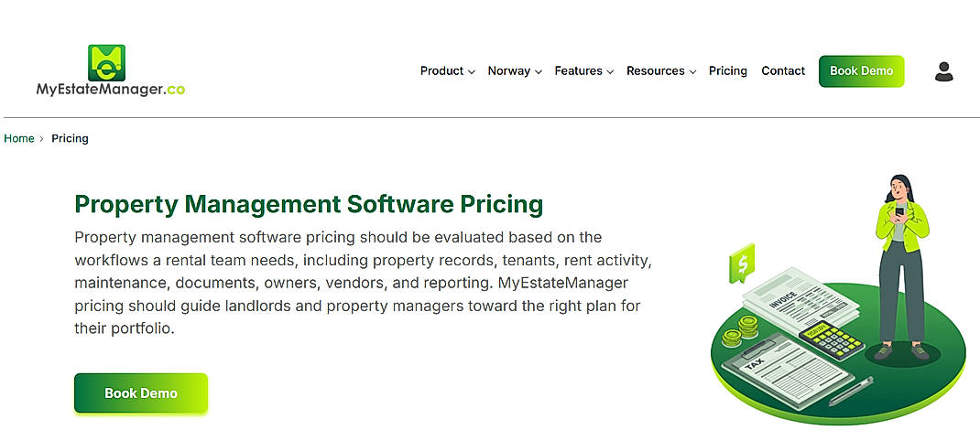
Task: Click the MyEstateManager.co logo
Action: point(111,70)
